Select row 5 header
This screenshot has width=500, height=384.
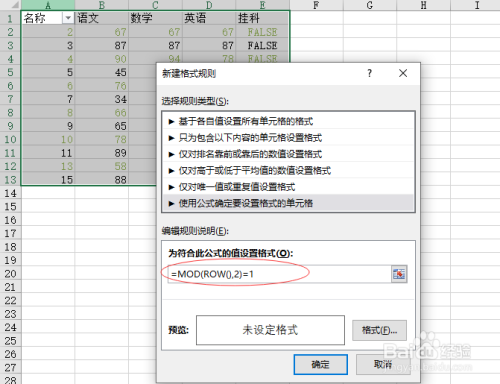(10, 72)
